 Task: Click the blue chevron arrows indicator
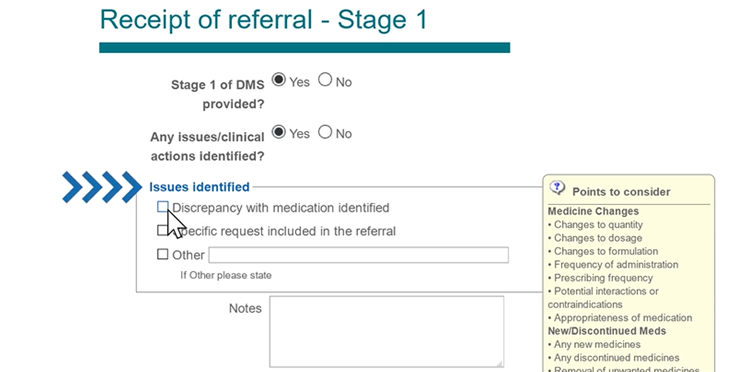(x=102, y=187)
